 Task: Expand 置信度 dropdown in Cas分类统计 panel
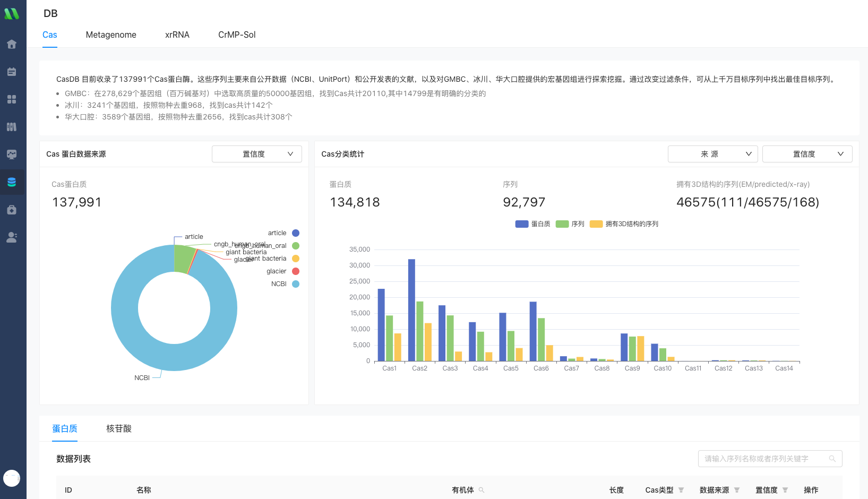tap(807, 154)
